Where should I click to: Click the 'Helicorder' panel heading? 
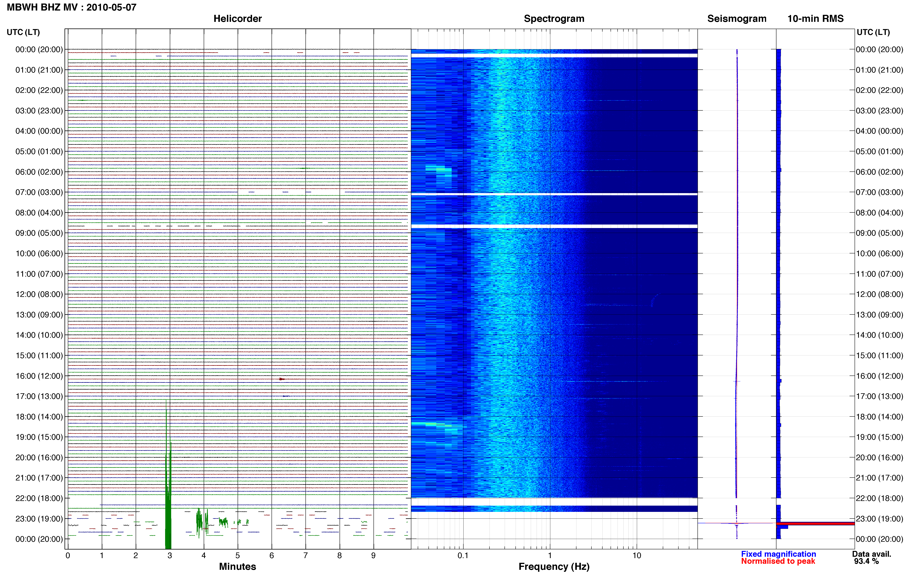pyautogui.click(x=237, y=19)
